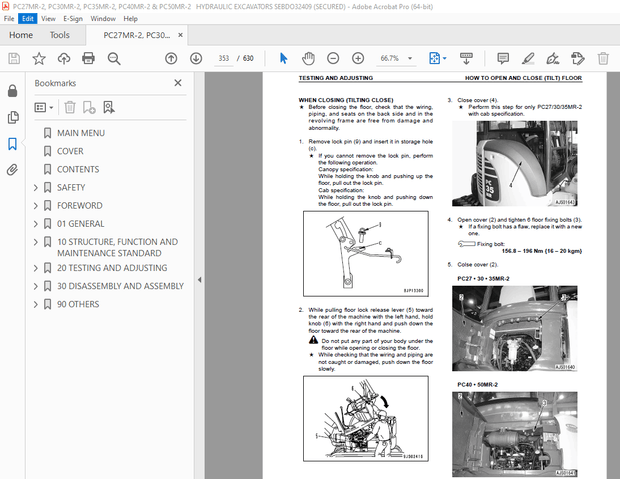Open the Attachments paperclip panel

(13, 170)
